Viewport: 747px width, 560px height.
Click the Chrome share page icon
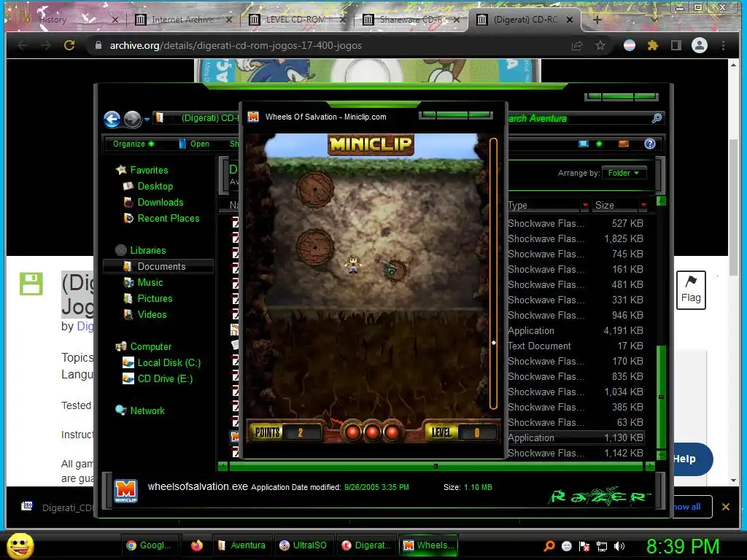[x=577, y=45]
